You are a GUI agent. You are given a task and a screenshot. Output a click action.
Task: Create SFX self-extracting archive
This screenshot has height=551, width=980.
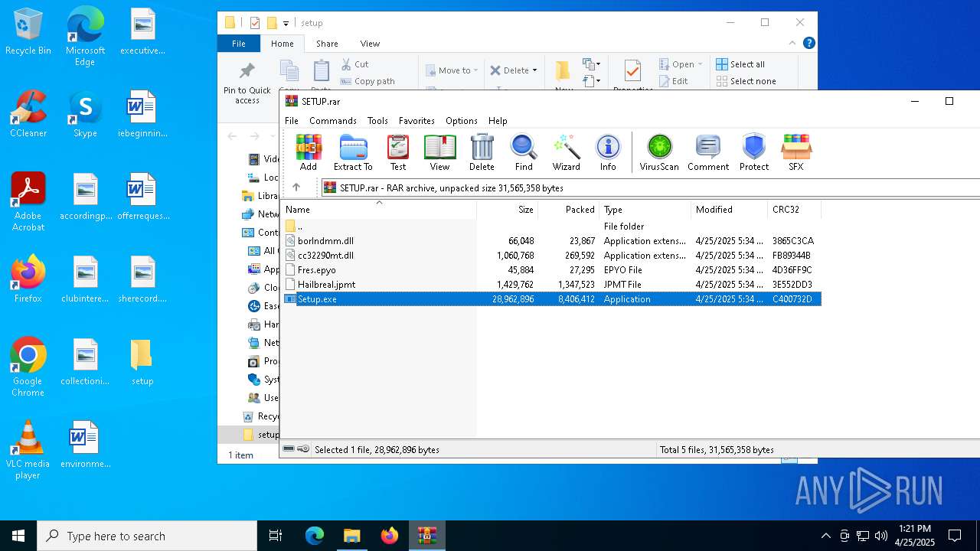click(796, 152)
